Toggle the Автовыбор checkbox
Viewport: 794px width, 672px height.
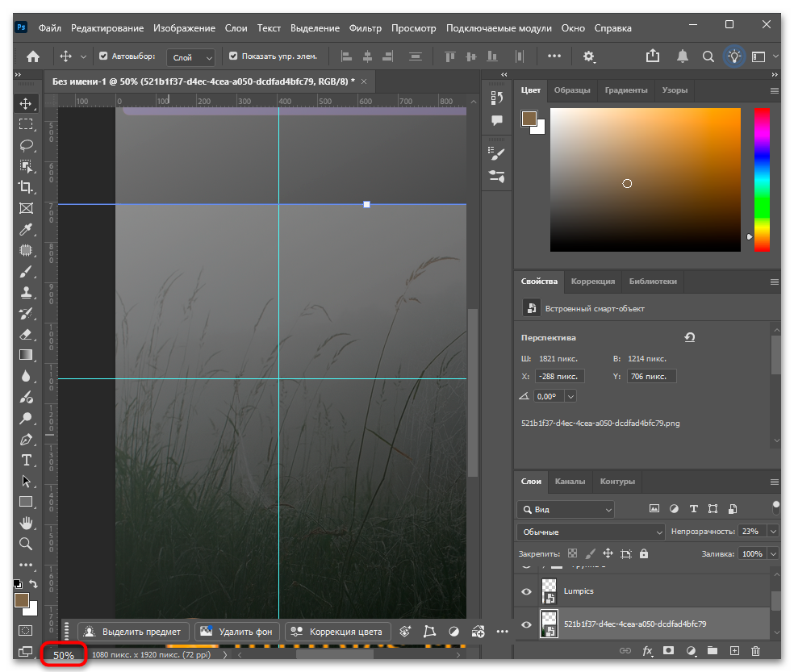[103, 56]
